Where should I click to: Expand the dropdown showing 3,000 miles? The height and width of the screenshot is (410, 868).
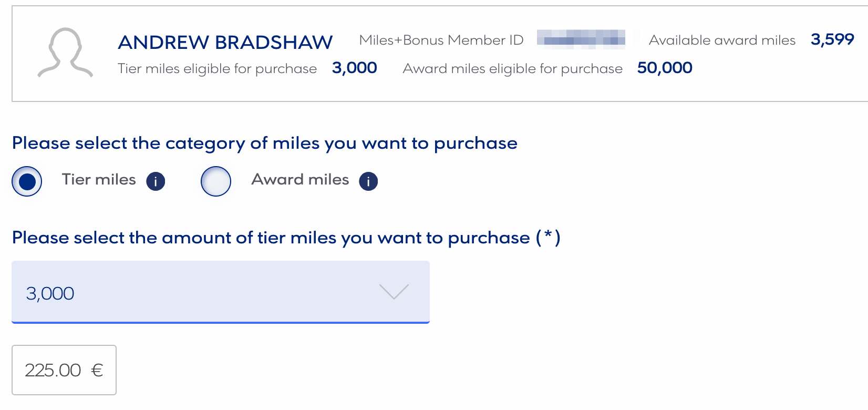click(x=221, y=292)
